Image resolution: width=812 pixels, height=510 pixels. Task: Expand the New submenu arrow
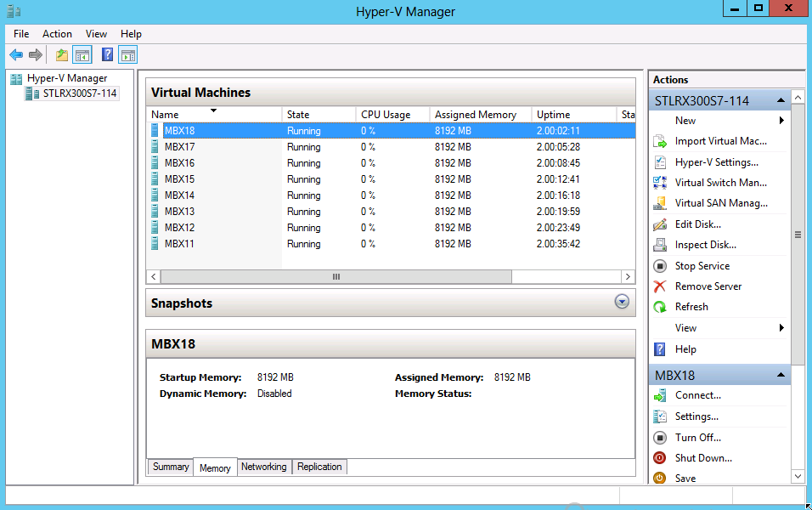tap(781, 121)
